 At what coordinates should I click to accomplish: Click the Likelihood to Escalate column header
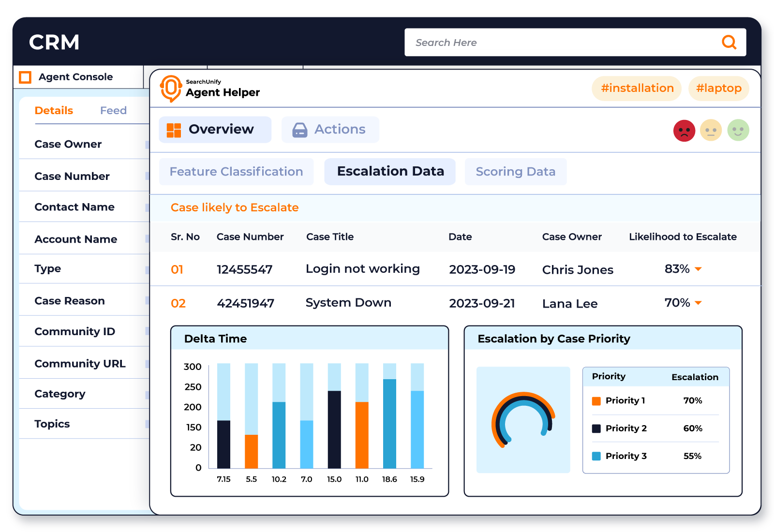click(x=683, y=237)
